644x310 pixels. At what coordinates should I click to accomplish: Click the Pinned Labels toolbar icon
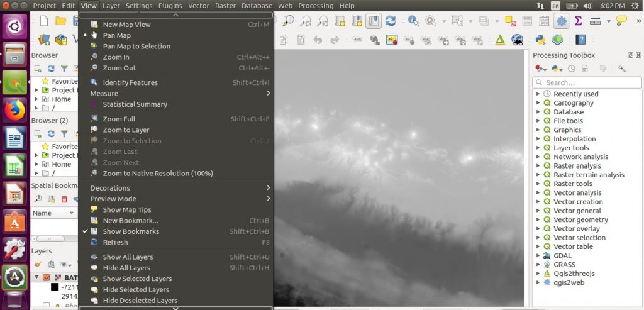(391, 40)
